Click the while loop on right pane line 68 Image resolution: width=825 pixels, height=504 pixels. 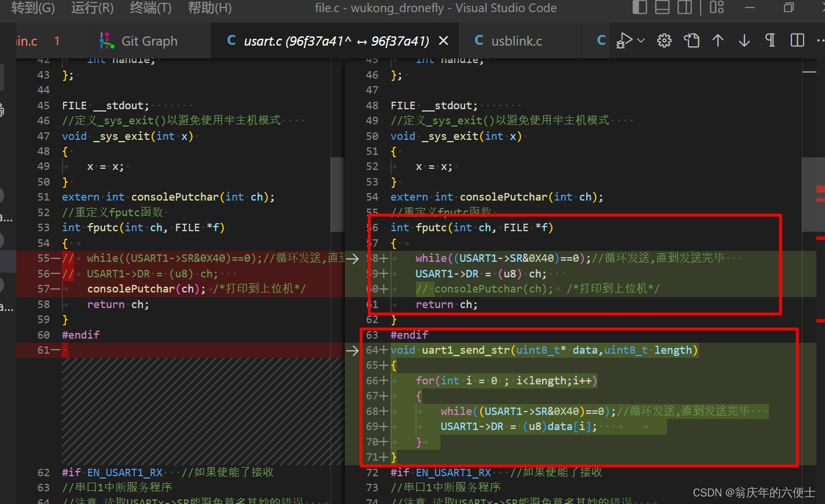pyautogui.click(x=528, y=412)
